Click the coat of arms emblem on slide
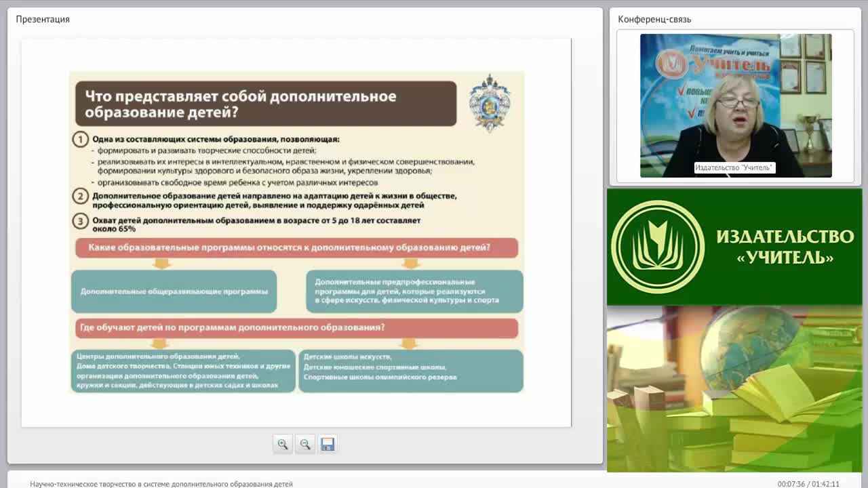 [x=490, y=103]
